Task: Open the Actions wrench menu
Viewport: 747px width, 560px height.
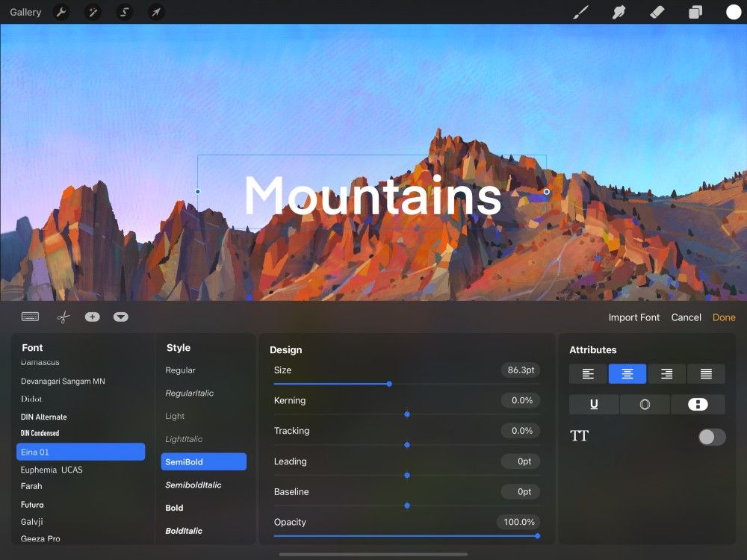Action: click(61, 12)
